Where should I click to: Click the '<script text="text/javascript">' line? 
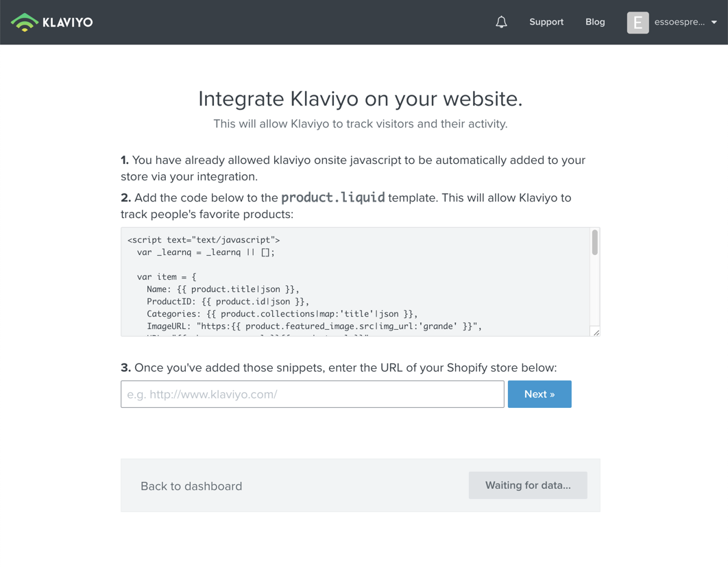click(204, 240)
